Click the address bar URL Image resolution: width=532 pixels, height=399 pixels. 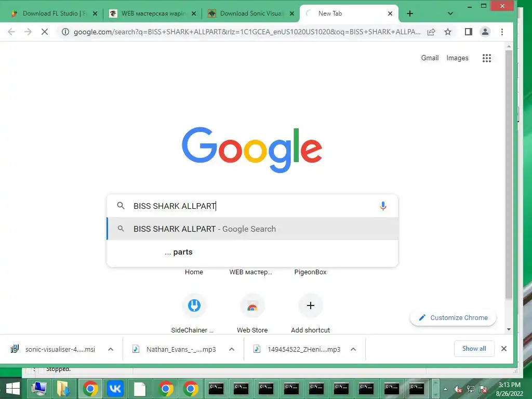pyautogui.click(x=247, y=32)
